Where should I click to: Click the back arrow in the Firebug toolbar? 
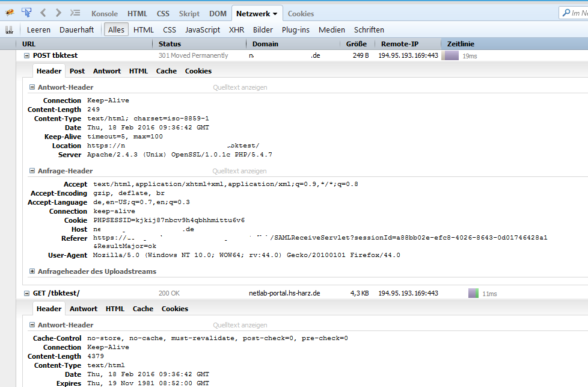coord(43,13)
